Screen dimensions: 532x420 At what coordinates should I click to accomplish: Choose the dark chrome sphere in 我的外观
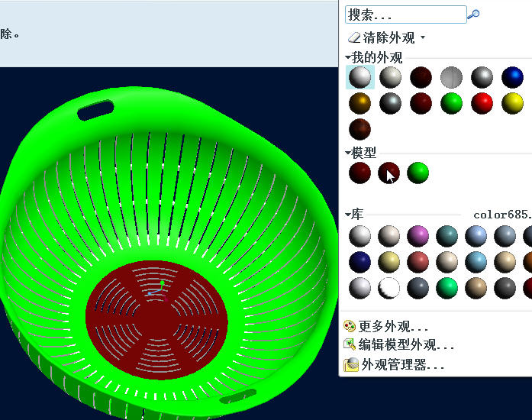click(x=390, y=103)
